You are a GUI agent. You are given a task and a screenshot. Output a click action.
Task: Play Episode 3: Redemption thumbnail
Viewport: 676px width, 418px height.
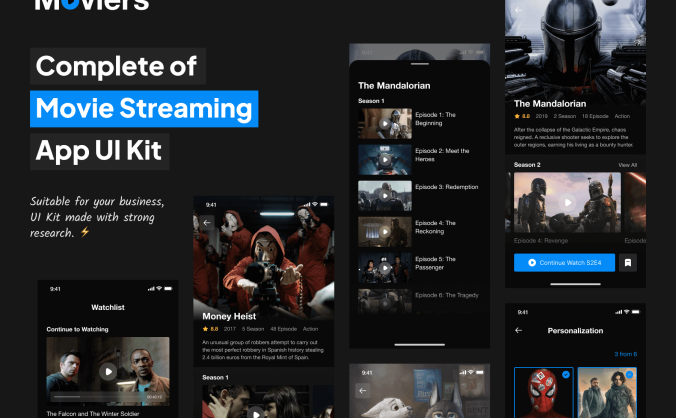[x=385, y=196]
